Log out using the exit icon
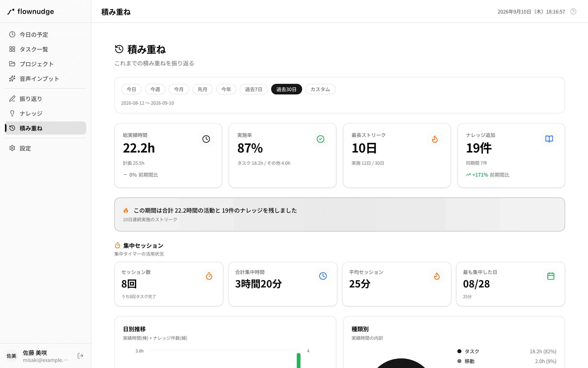Image resolution: width=588 pixels, height=368 pixels. (x=80, y=356)
